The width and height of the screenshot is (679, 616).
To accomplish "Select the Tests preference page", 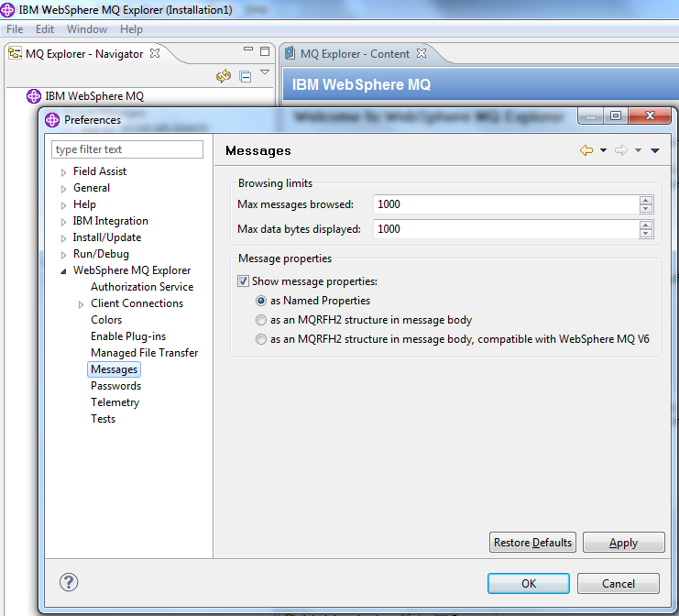I will tap(103, 419).
